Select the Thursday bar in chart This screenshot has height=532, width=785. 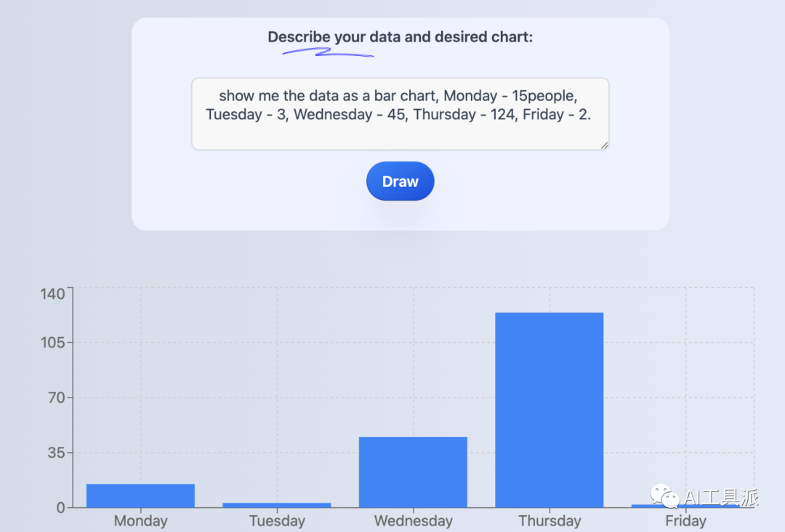[549, 410]
